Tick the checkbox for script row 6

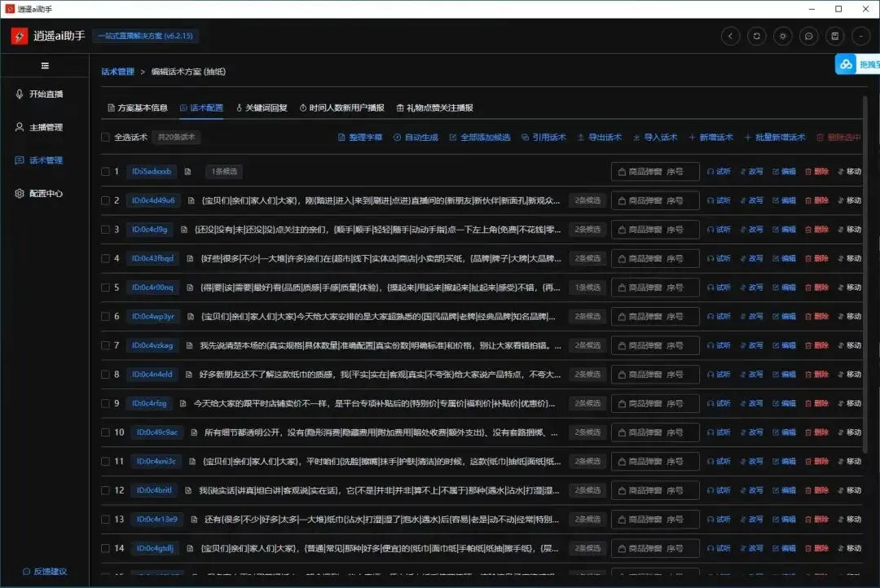(105, 317)
